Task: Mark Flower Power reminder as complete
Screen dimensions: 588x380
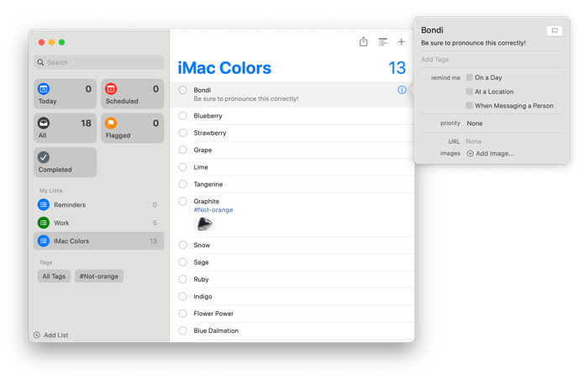Action: point(182,313)
